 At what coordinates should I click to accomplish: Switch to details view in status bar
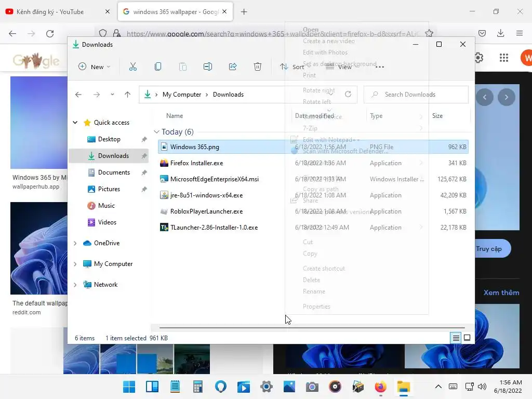point(456,338)
